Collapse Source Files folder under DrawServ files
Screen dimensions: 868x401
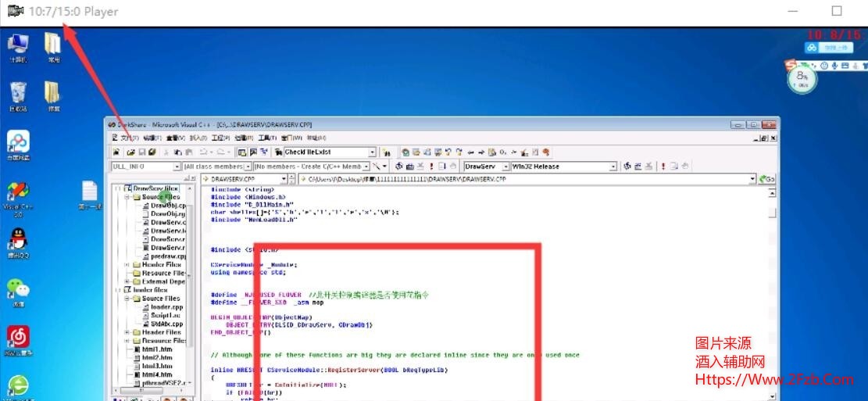pos(128,197)
